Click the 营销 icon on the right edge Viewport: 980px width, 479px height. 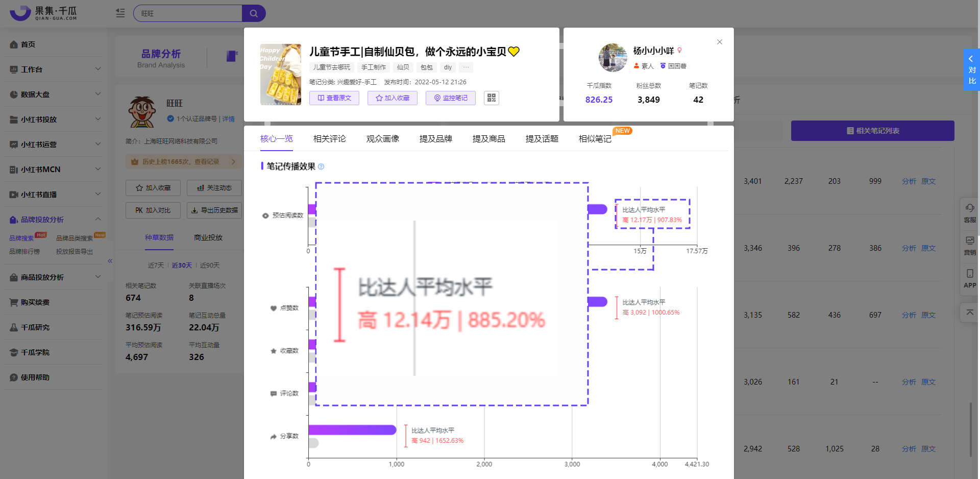coord(969,244)
